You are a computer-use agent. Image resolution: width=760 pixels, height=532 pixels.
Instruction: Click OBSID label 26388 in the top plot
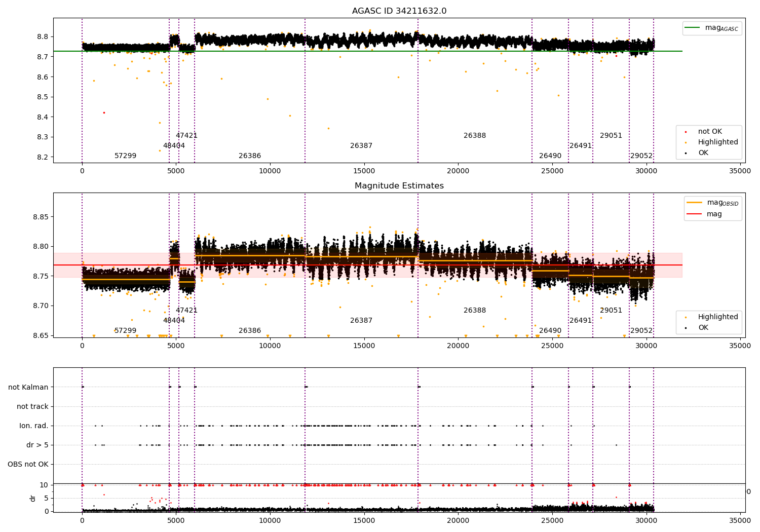tap(475, 136)
